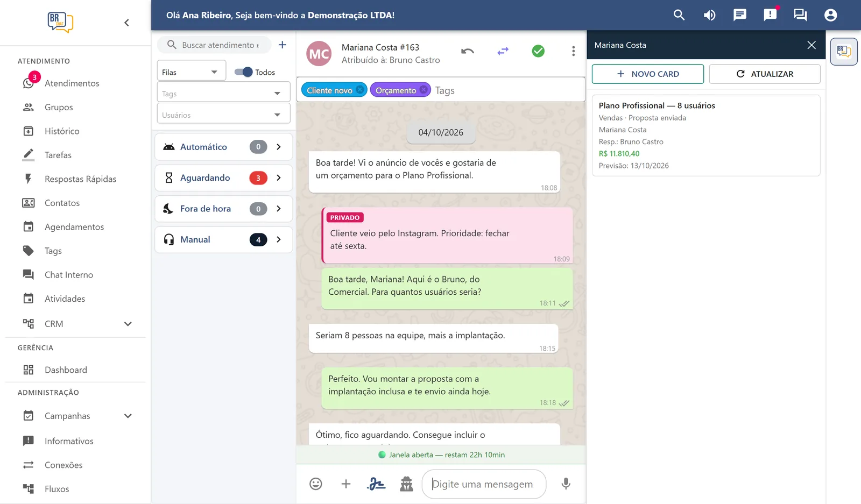Click the bot icon in message bar

pyautogui.click(x=406, y=484)
